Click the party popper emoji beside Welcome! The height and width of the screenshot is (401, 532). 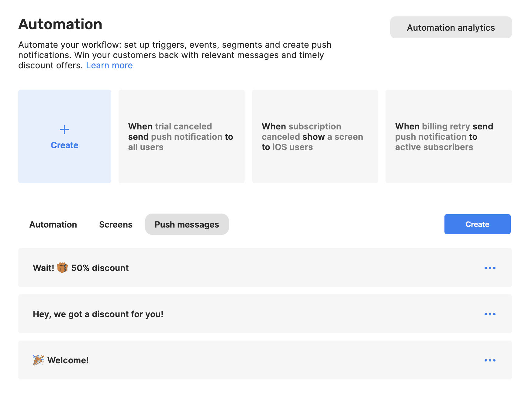click(x=38, y=360)
